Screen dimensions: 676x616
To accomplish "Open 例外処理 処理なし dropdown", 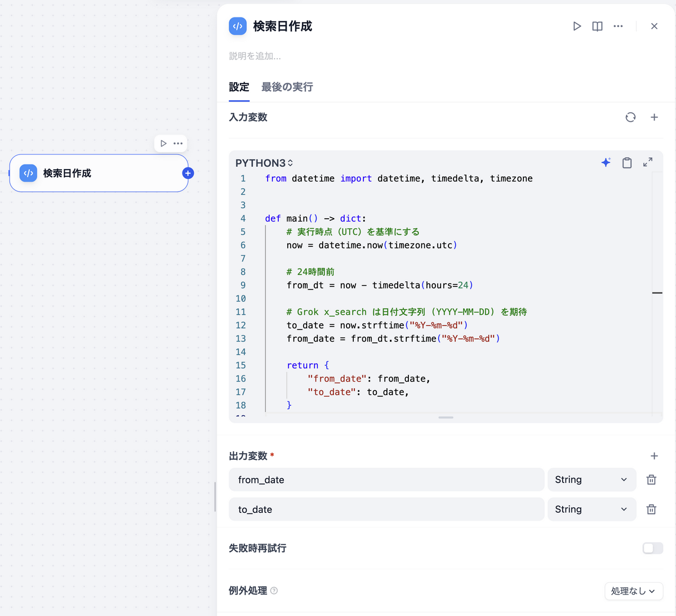I will point(633,591).
